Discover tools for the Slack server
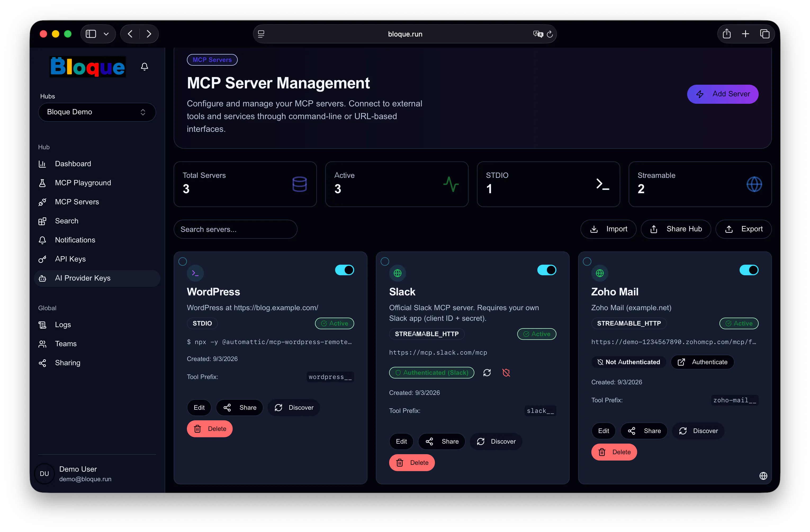The width and height of the screenshot is (810, 532). 496,441
